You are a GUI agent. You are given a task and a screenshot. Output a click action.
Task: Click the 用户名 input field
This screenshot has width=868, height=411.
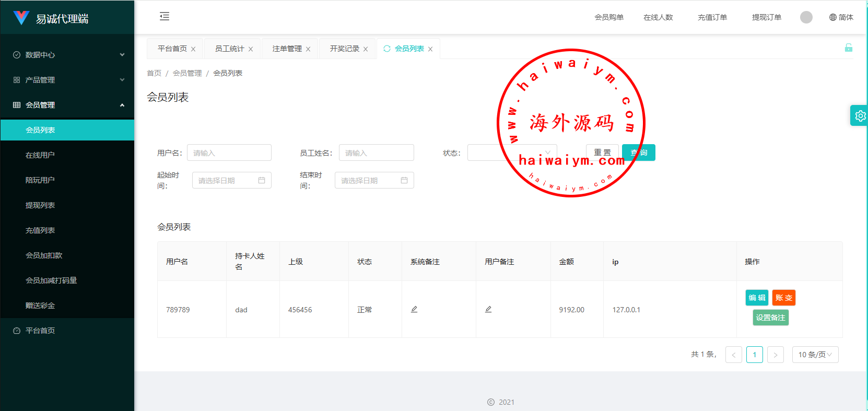pyautogui.click(x=229, y=152)
